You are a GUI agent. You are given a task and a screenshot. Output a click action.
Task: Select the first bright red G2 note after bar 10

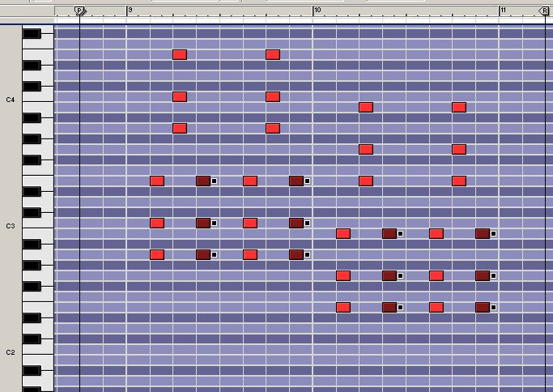343,275
